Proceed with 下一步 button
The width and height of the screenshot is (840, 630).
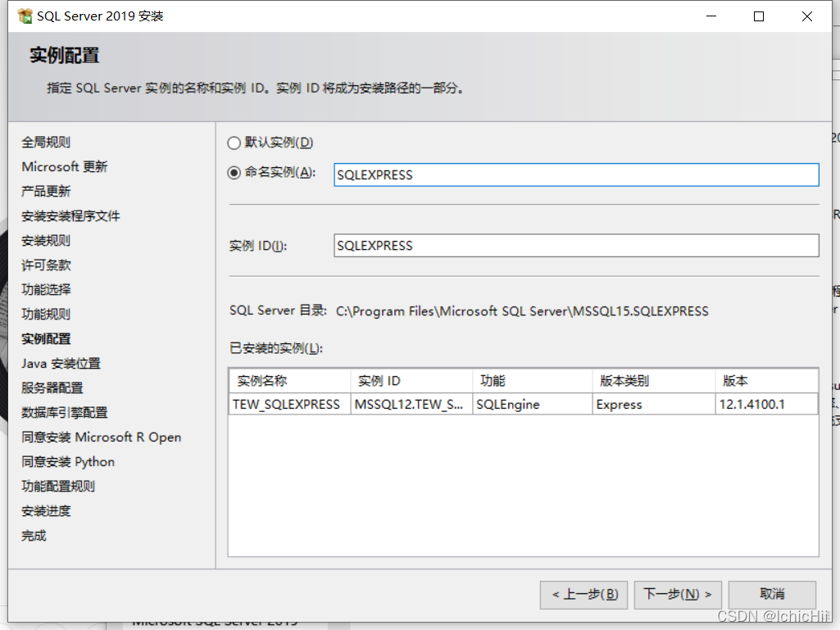pyautogui.click(x=678, y=594)
